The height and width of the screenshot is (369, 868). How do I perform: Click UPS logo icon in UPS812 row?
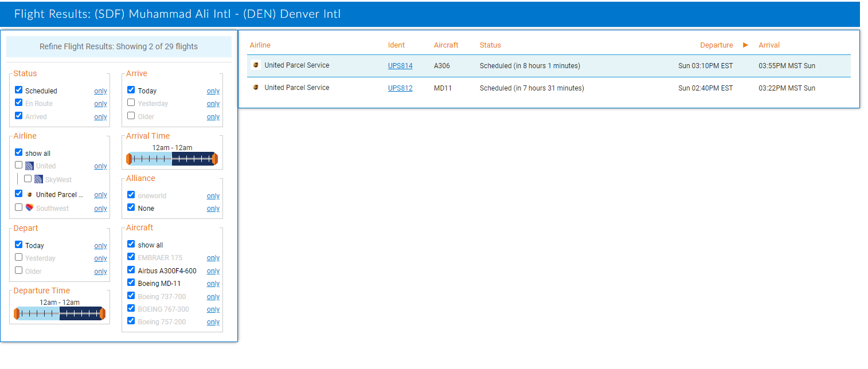point(256,88)
